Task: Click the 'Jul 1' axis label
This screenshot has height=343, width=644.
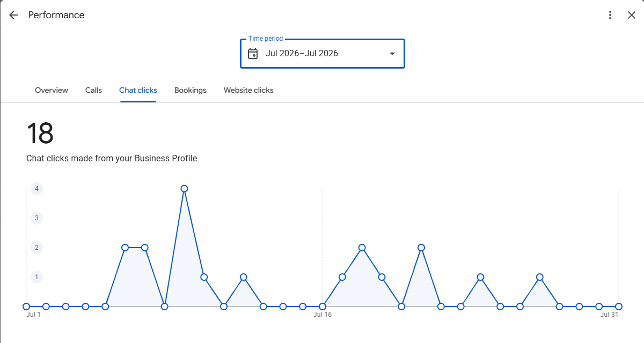Action: (33, 315)
